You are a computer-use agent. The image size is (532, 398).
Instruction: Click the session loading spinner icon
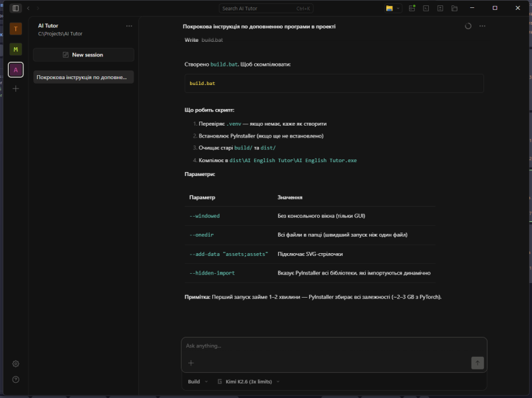click(x=468, y=26)
